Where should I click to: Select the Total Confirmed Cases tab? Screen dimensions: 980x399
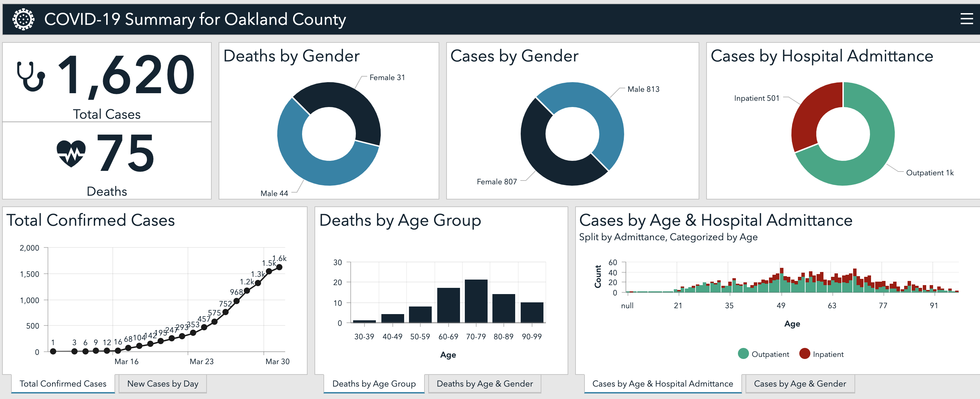tap(63, 383)
